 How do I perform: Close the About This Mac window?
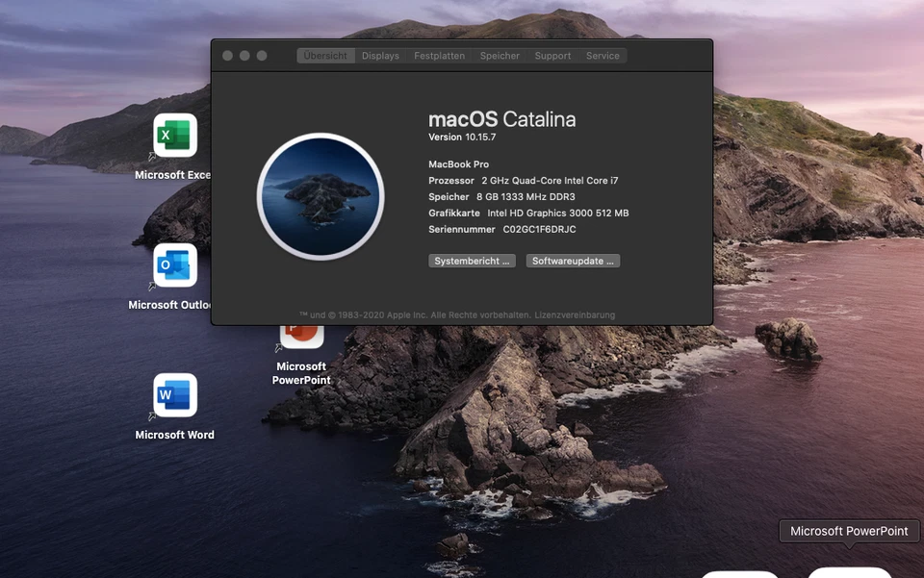pos(228,56)
